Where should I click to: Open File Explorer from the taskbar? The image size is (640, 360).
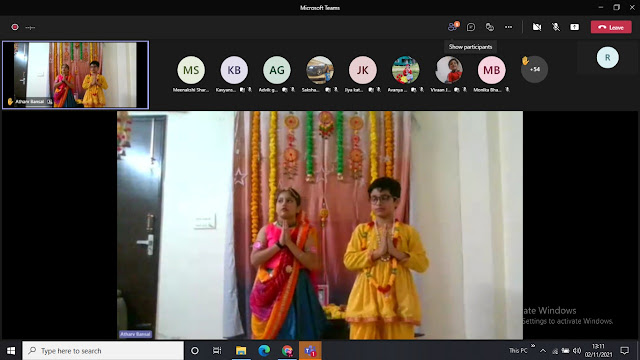tap(241, 351)
